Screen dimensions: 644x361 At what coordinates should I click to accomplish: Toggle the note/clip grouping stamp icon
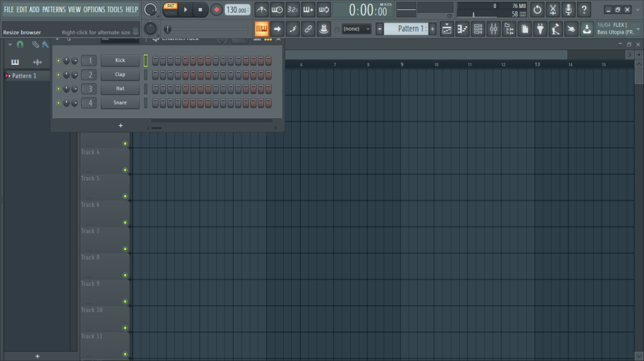323,29
